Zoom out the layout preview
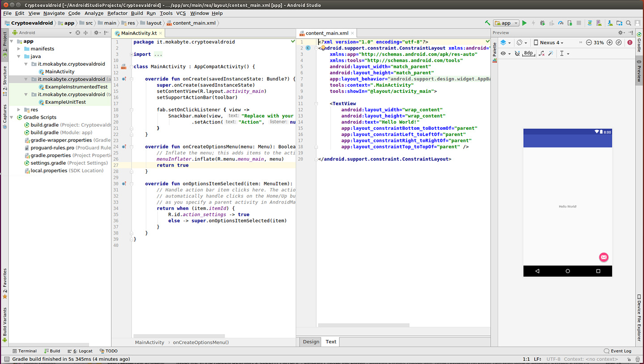This screenshot has height=364, width=644. click(x=589, y=43)
